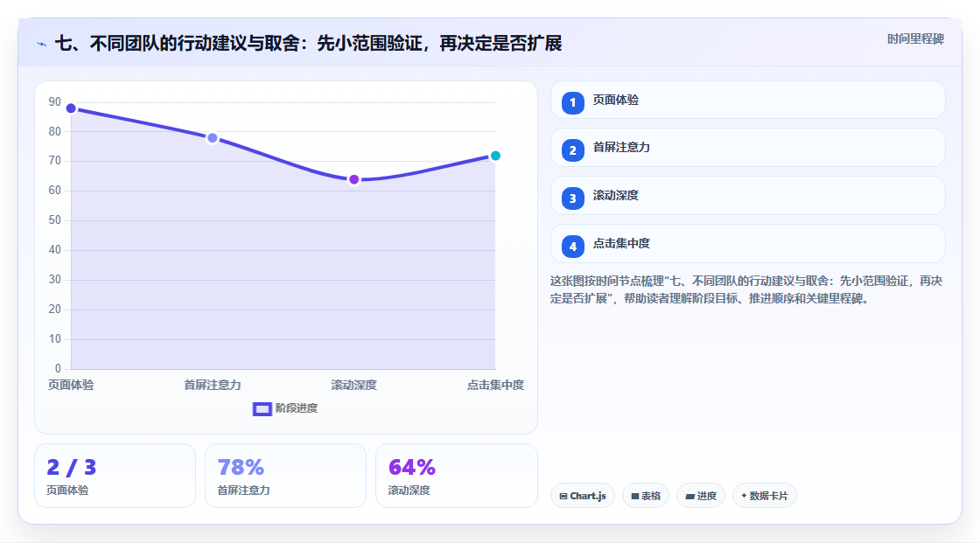980x543 pixels.
Task: Click the y-axis value 90
Action: [x=55, y=101]
